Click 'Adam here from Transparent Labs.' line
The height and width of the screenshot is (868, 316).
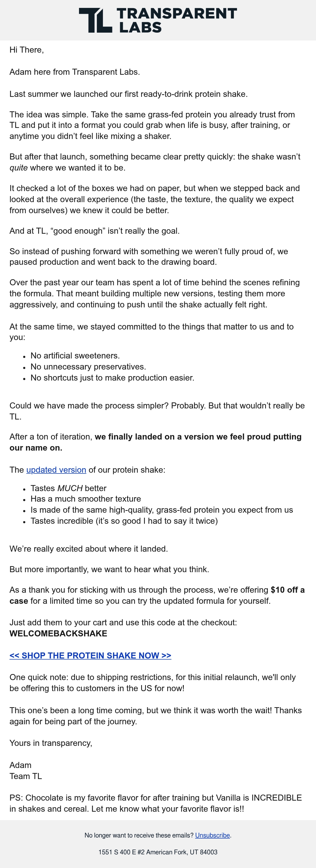(75, 72)
